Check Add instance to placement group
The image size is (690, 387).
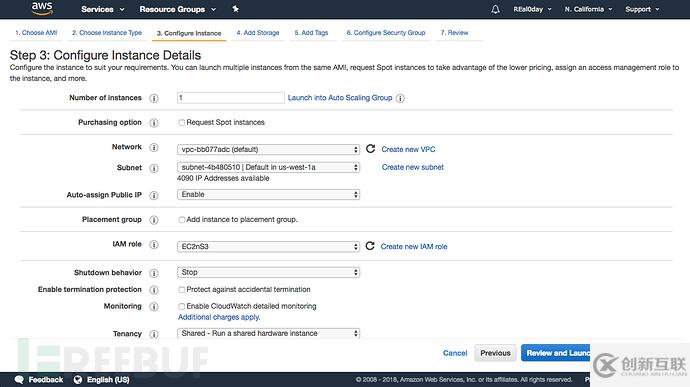[181, 220]
